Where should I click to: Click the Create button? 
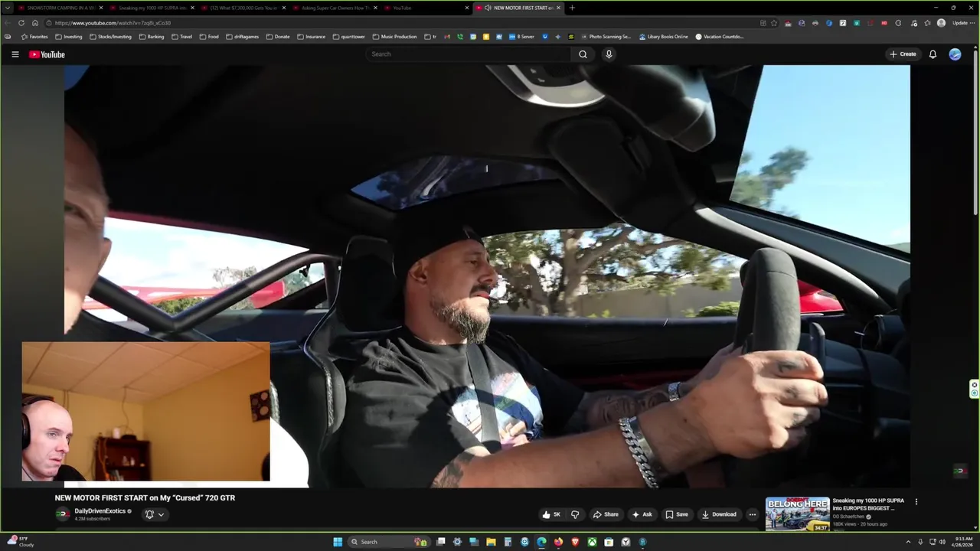(903, 54)
